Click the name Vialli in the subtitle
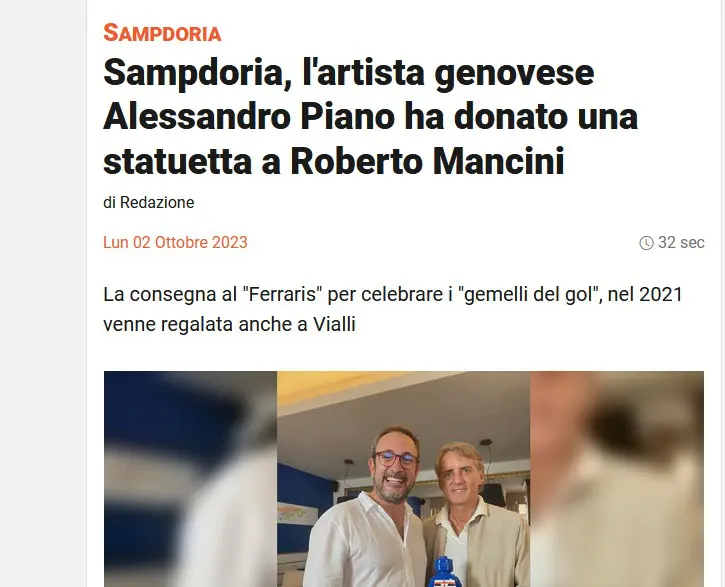 [x=334, y=324]
